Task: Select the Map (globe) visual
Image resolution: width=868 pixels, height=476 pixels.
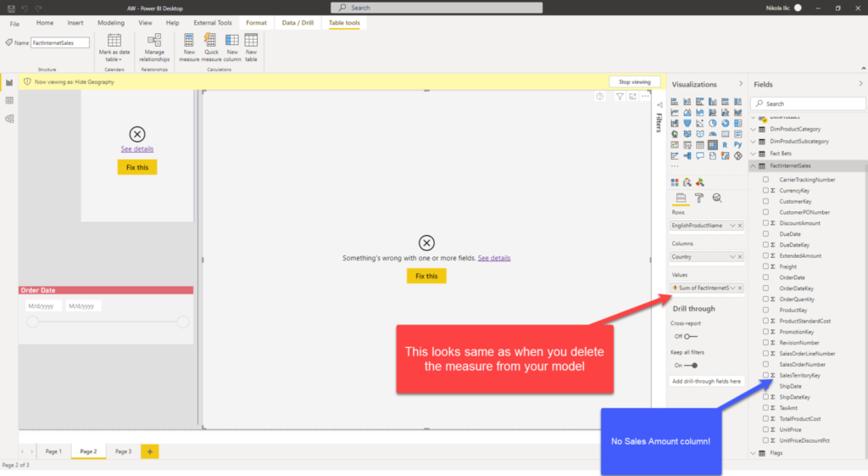Action: [x=674, y=134]
